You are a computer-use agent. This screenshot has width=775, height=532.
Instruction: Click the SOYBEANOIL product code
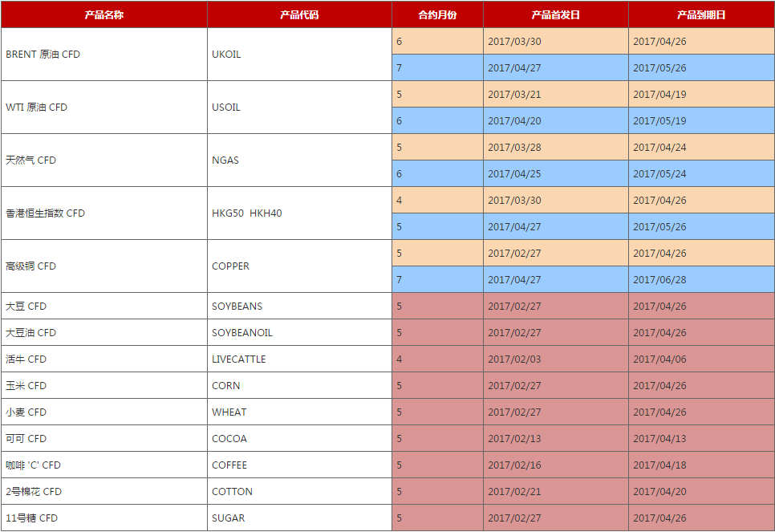point(242,333)
